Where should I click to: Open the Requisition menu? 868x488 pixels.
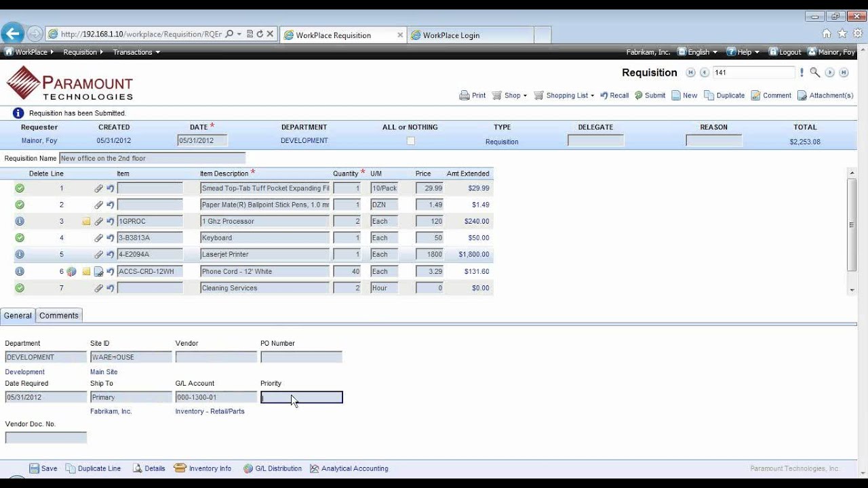[83, 52]
